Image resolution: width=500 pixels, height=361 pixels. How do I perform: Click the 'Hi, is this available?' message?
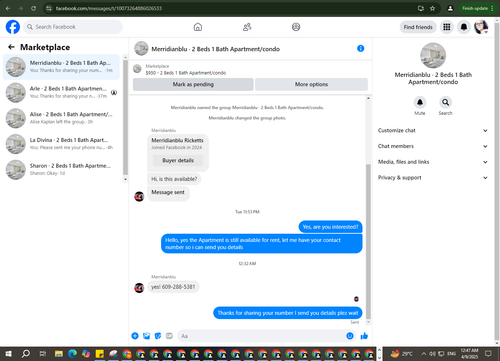pos(174,179)
